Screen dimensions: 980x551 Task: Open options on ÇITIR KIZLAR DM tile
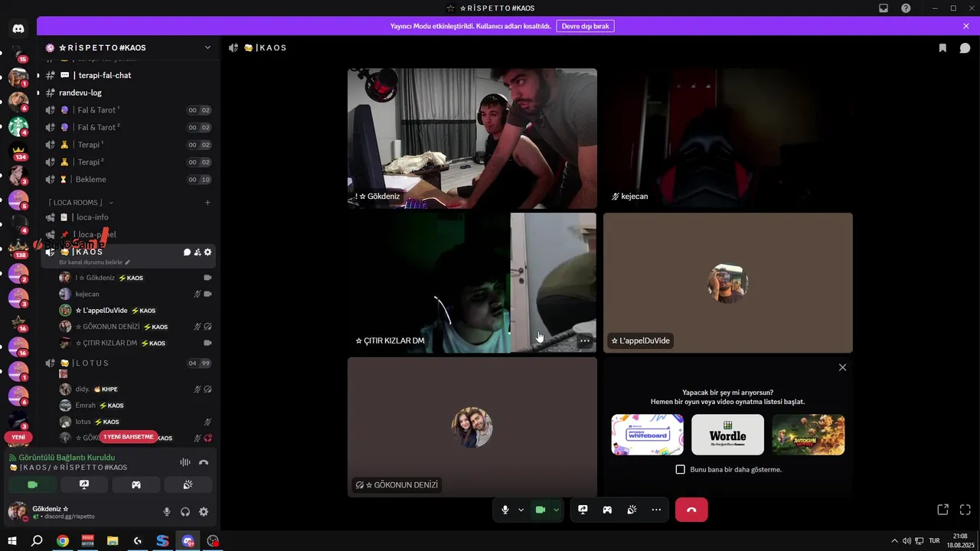(x=585, y=341)
